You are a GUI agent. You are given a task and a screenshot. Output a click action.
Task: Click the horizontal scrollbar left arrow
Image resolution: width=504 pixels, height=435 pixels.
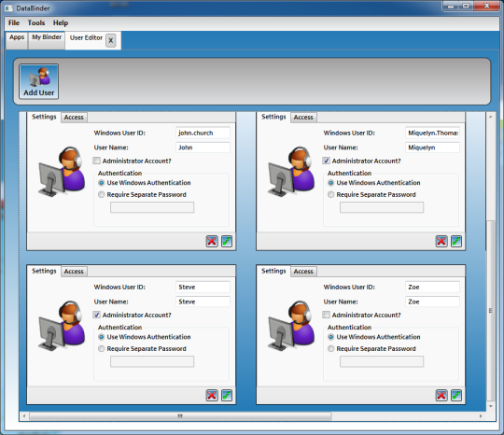click(x=24, y=416)
